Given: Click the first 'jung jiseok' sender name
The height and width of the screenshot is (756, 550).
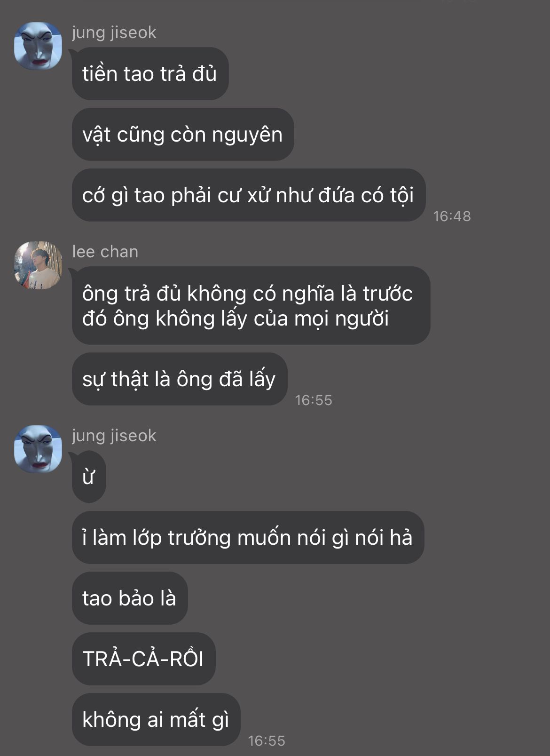Looking at the screenshot, I should pyautogui.click(x=114, y=32).
